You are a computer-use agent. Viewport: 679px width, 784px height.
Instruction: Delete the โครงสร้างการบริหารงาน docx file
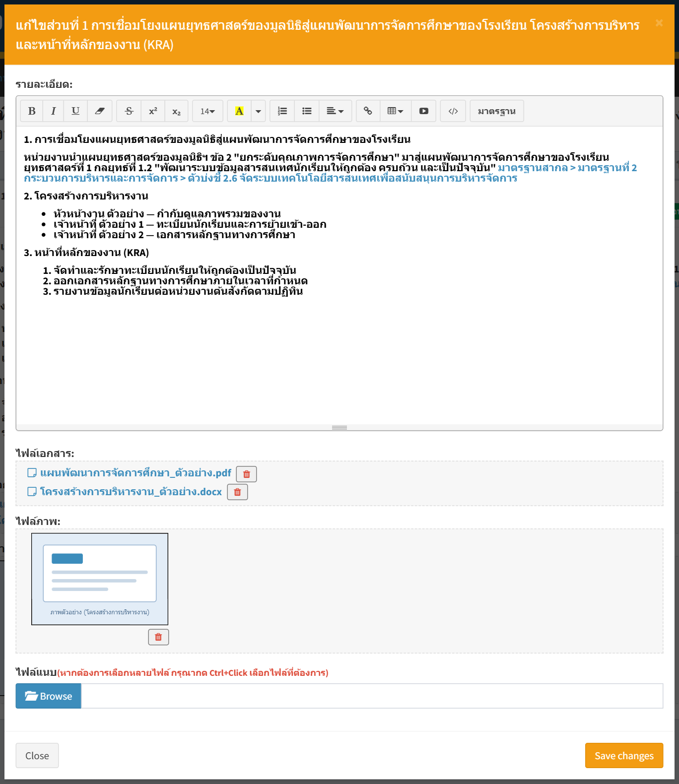point(237,492)
